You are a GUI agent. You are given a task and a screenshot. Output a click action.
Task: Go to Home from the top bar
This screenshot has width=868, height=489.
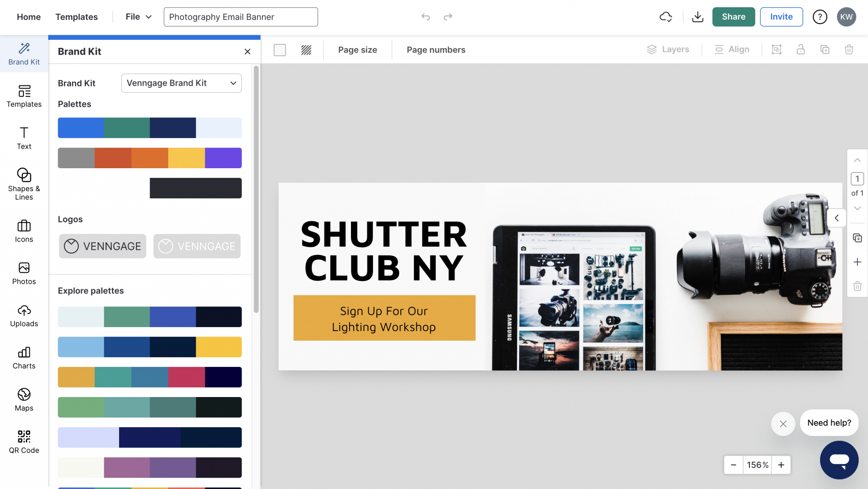click(x=28, y=17)
